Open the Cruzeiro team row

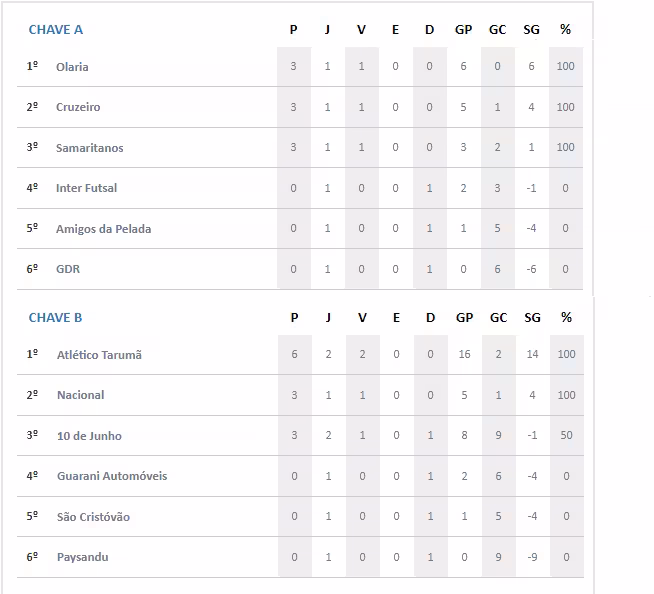pos(78,107)
